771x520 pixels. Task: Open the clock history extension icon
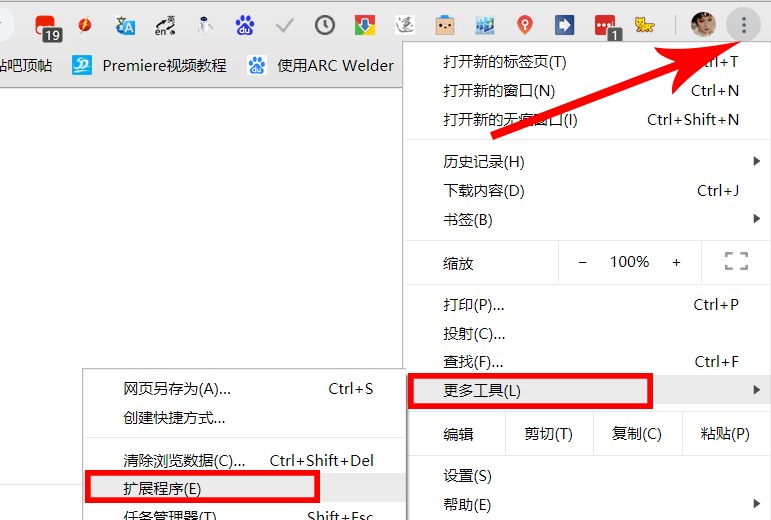pyautogui.click(x=325, y=25)
